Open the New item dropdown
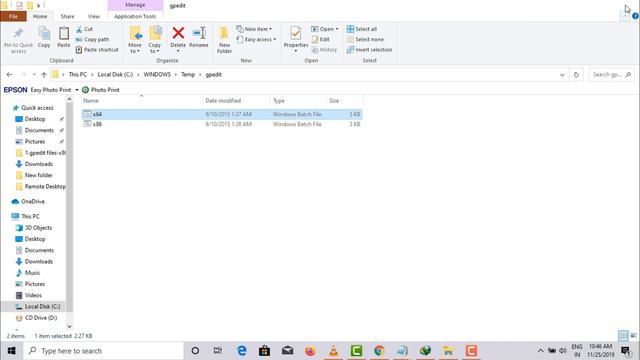 tap(254, 29)
